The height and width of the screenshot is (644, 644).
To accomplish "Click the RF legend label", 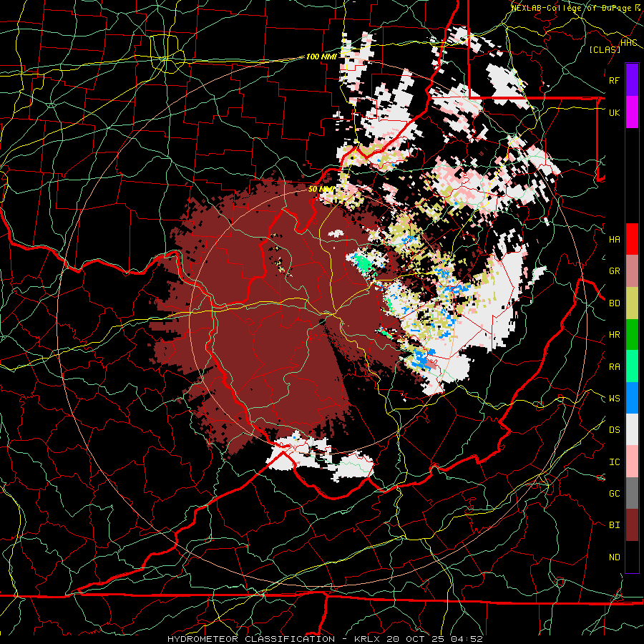I will tap(614, 80).
